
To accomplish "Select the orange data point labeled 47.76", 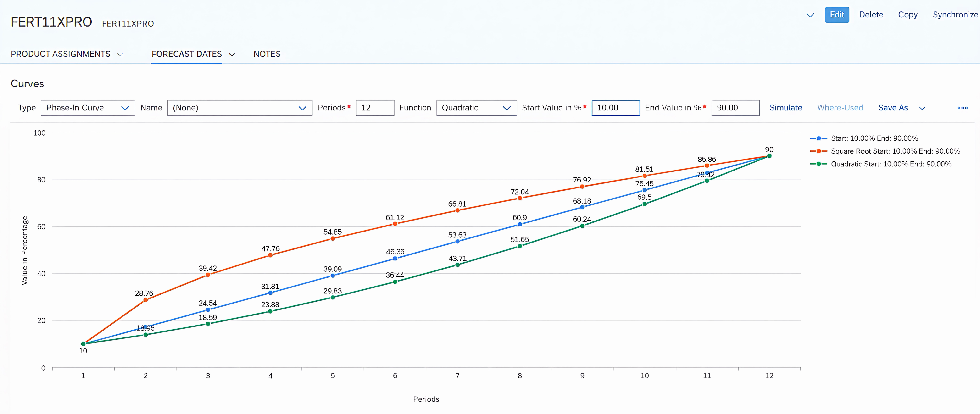I will tap(270, 255).
